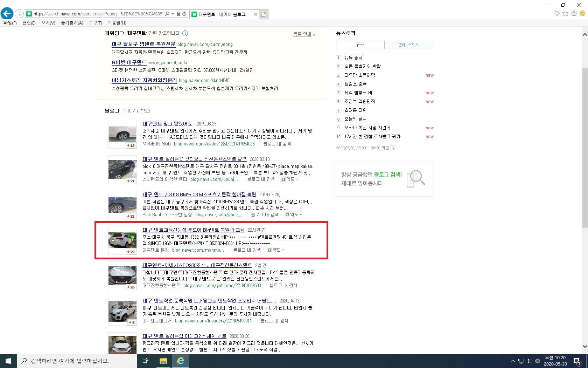The height and width of the screenshot is (368, 588).
Task: Open the 도구(T) menu
Action: coord(96,23)
